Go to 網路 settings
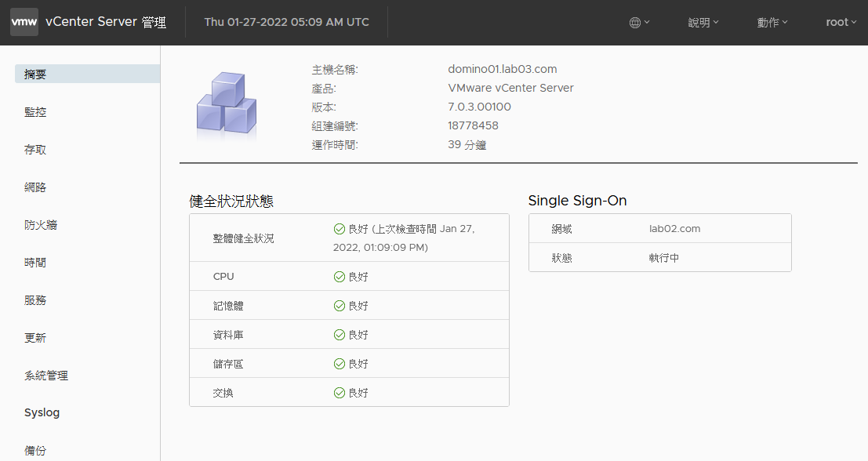Image resolution: width=868 pixels, height=461 pixels. (x=35, y=187)
